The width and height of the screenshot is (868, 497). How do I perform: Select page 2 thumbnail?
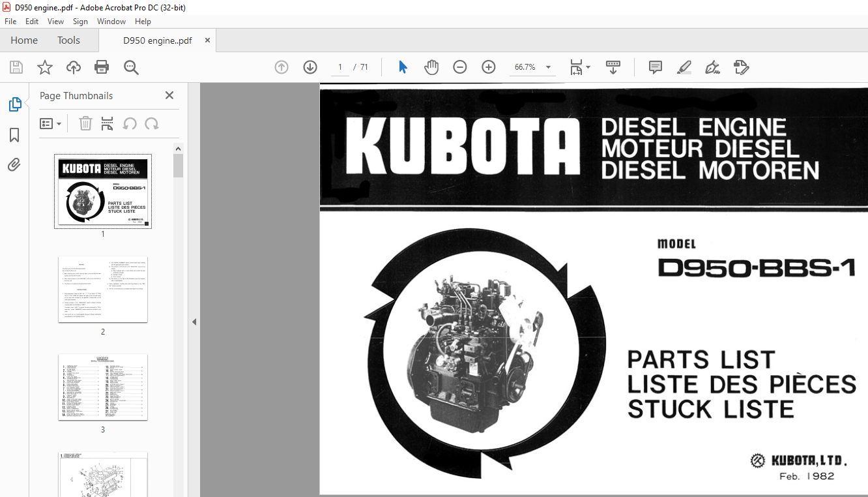(103, 289)
